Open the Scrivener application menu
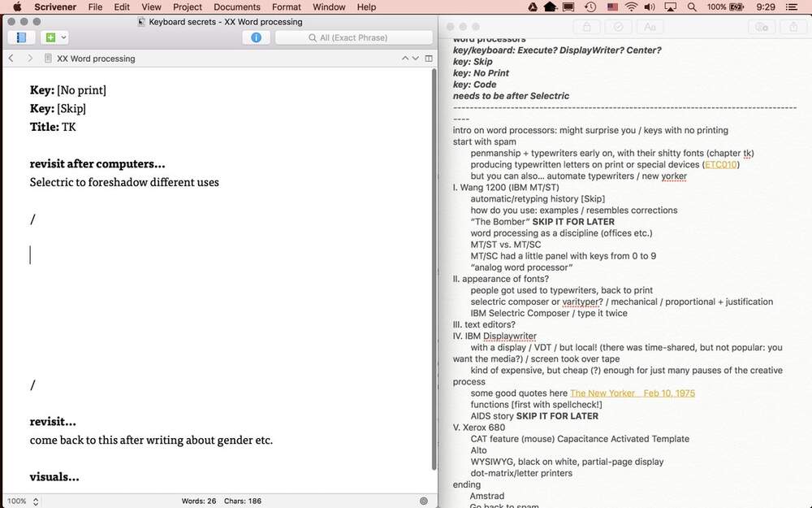Viewport: 812px width, 508px height. (x=55, y=7)
